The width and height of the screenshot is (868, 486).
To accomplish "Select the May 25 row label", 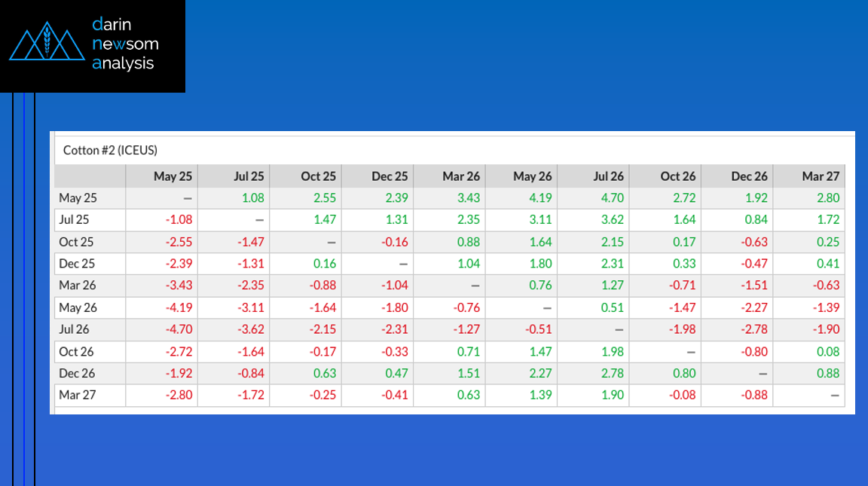I will pos(77,198).
